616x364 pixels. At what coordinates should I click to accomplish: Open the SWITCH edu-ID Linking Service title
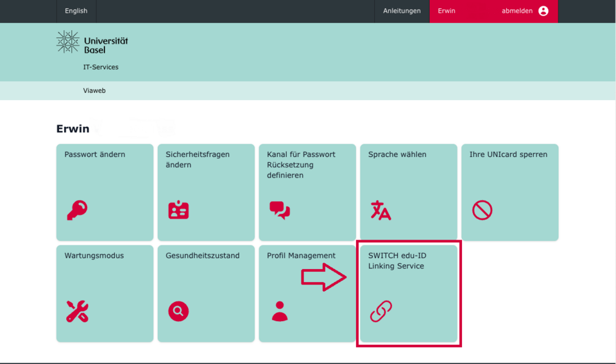click(397, 261)
